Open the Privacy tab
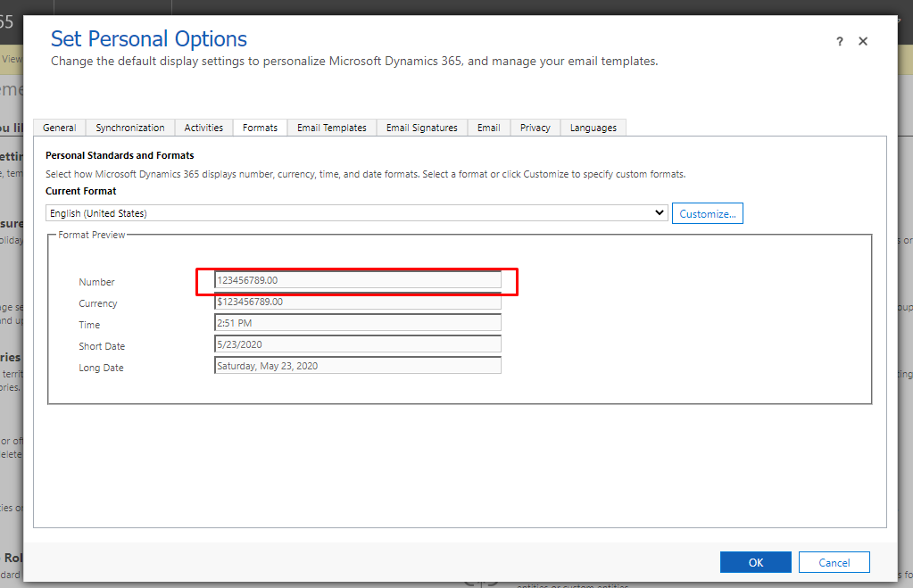913x588 pixels. [x=535, y=128]
